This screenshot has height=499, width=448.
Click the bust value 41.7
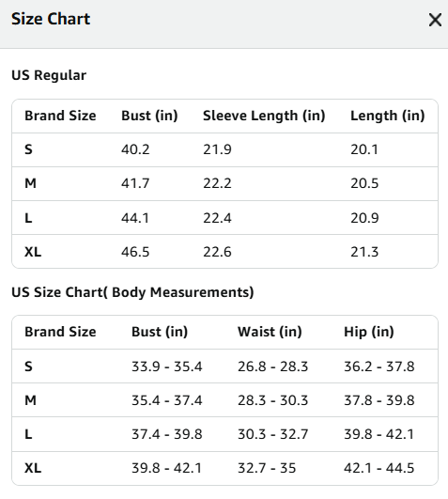135,183
